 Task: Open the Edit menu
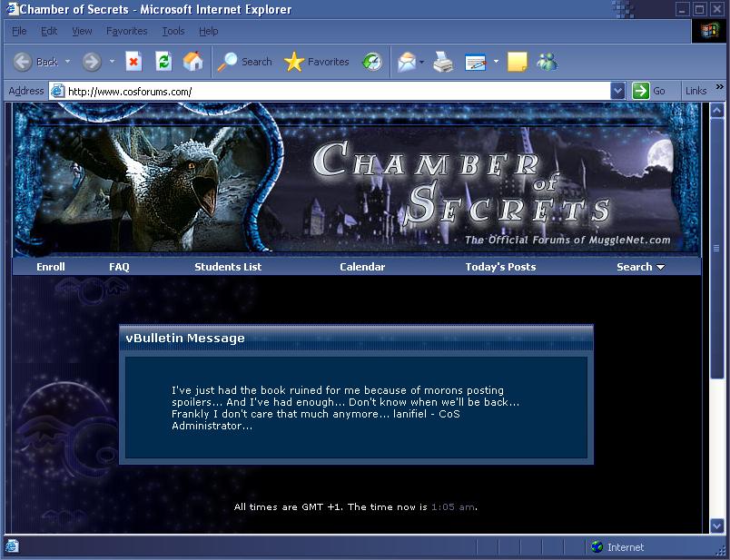pyautogui.click(x=49, y=31)
